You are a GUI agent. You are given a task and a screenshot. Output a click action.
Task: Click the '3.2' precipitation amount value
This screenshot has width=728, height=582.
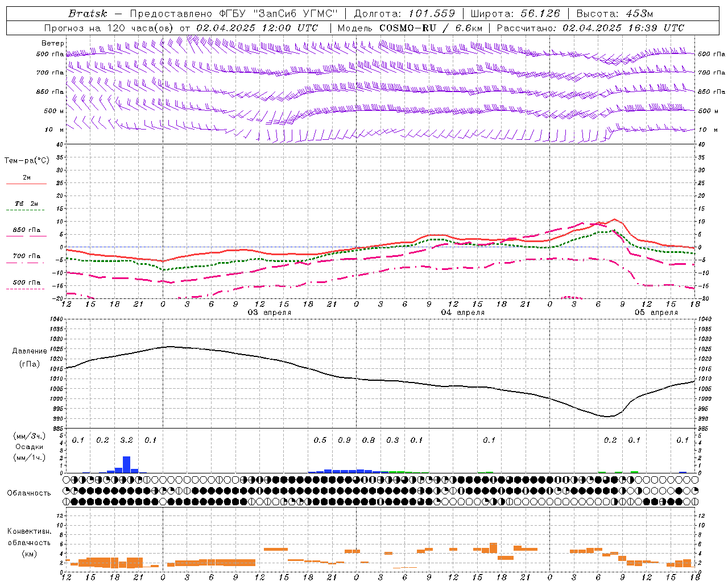(126, 440)
